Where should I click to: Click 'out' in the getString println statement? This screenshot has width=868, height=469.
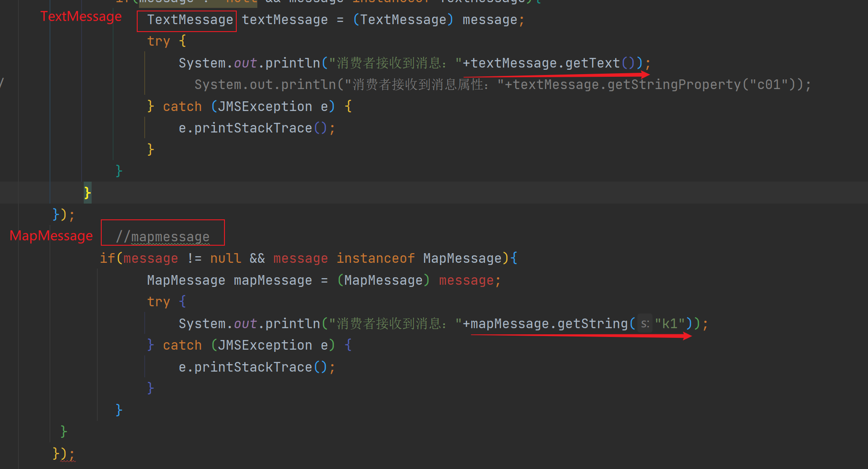245,324
